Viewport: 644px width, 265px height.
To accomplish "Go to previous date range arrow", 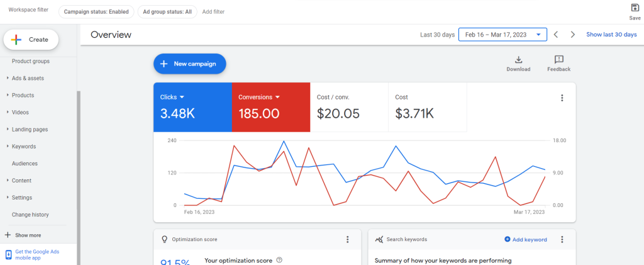I will 556,35.
